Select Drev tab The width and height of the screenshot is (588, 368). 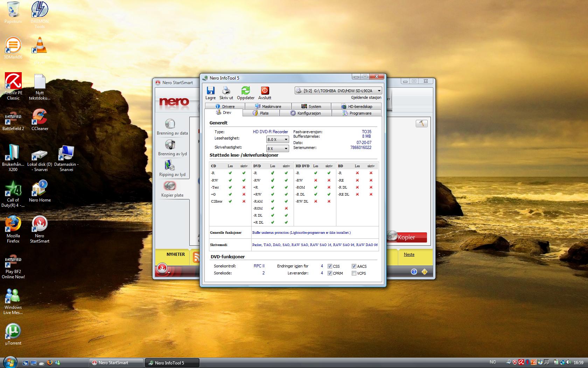[224, 113]
